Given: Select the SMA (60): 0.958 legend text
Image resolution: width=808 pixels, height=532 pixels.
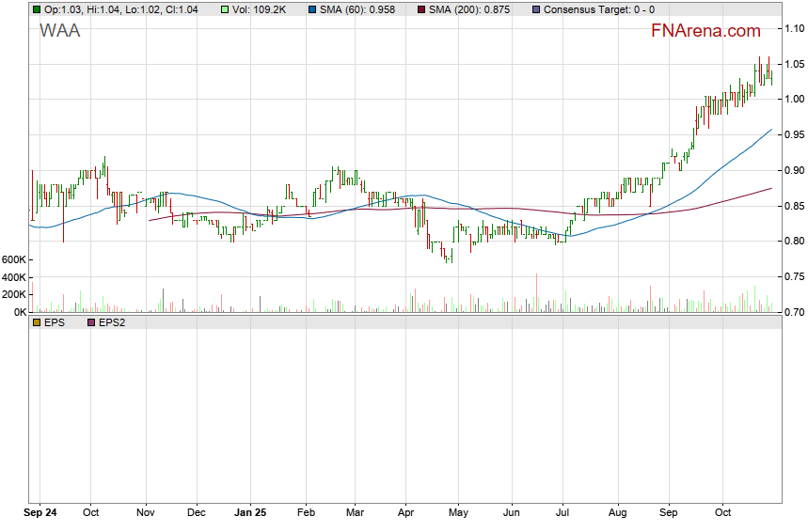Looking at the screenshot, I should pyautogui.click(x=358, y=10).
